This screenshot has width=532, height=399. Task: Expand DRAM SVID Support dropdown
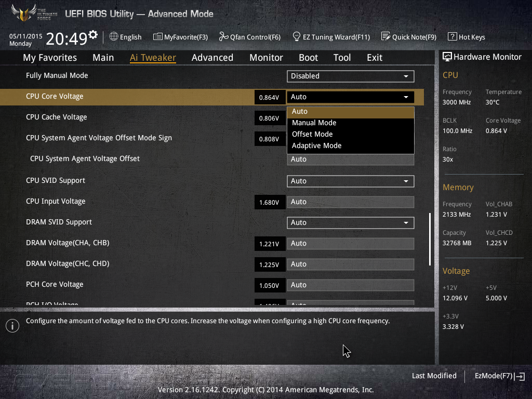[x=351, y=223]
